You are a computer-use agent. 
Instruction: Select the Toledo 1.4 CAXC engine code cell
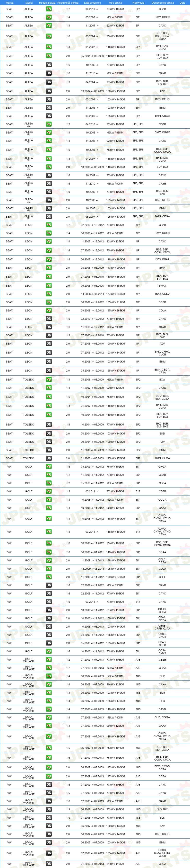[x=162, y=388]
